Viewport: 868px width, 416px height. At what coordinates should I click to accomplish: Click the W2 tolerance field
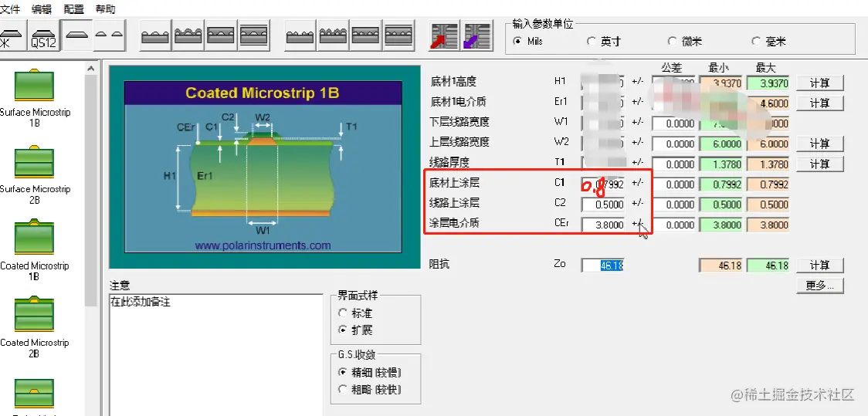coord(673,144)
